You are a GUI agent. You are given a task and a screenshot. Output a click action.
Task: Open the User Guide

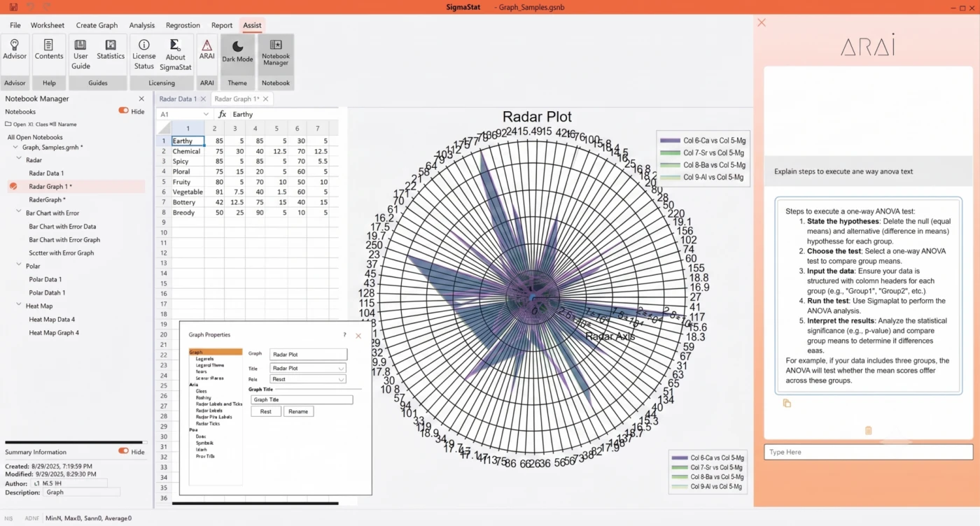[80, 54]
